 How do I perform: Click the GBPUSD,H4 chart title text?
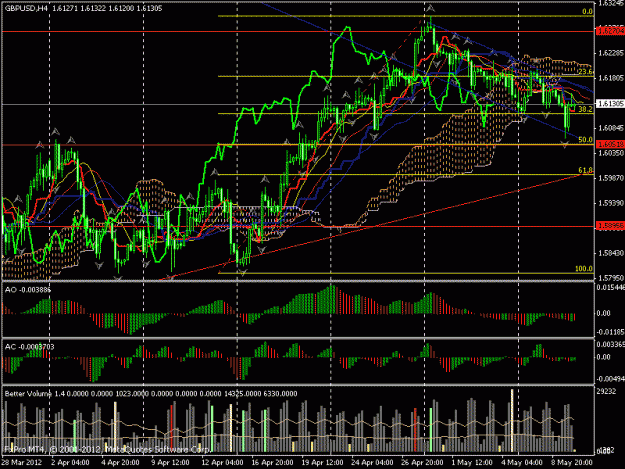24,8
